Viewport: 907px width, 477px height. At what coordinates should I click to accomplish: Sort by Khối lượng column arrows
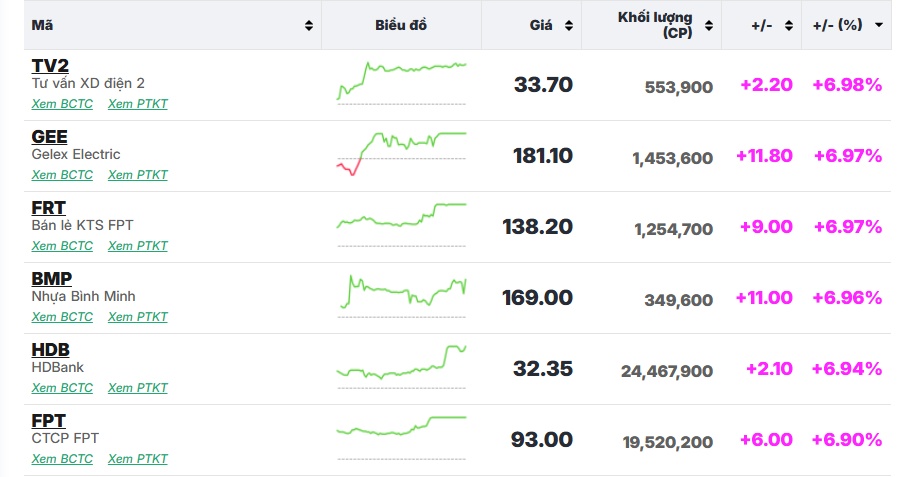point(709,25)
